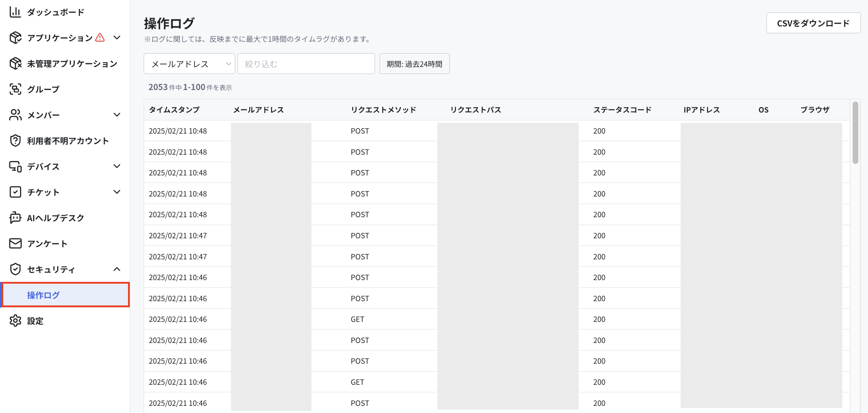
Task: Click the ブラウザ column header
Action: (x=815, y=110)
